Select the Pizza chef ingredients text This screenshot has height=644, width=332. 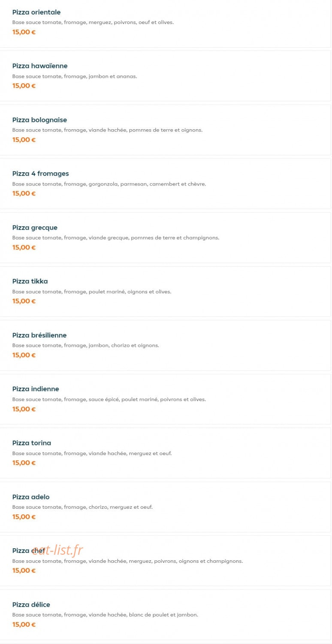click(x=127, y=561)
